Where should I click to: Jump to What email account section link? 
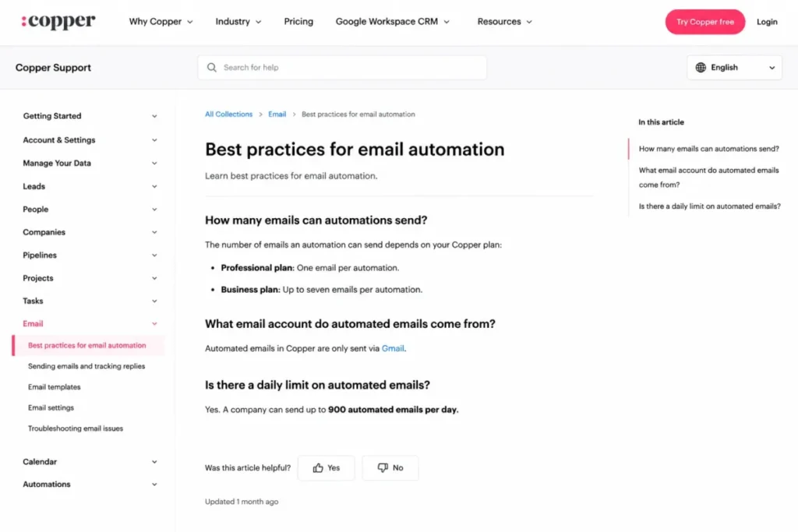pyautogui.click(x=709, y=178)
